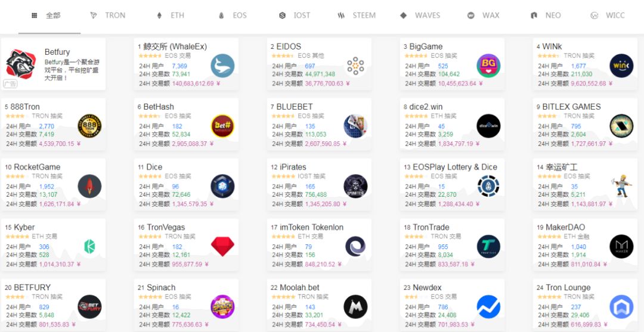Screen dimensions: 644x332
Task: Open the Newdex blue checkmark logo
Action: [x=488, y=307]
